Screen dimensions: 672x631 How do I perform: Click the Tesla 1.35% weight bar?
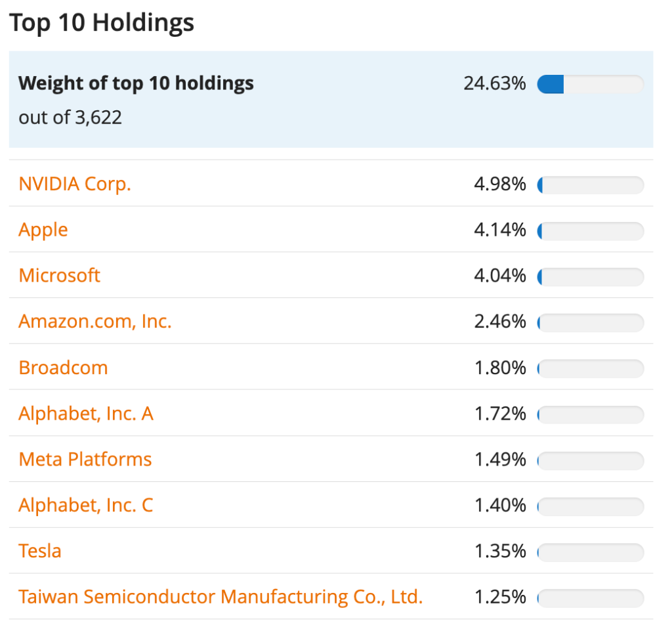tap(590, 552)
